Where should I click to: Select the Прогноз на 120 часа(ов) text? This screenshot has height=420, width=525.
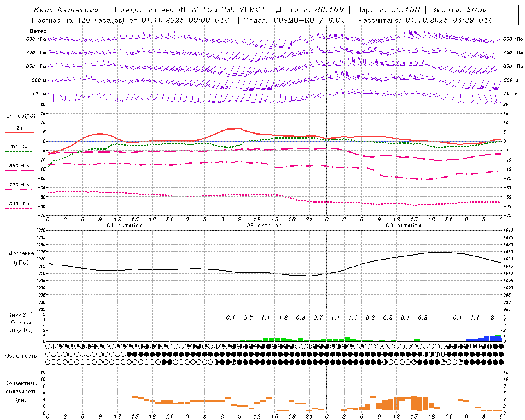click(79, 20)
